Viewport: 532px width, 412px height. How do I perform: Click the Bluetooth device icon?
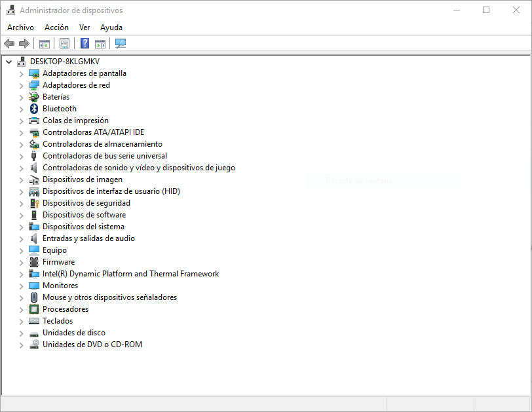[35, 109]
